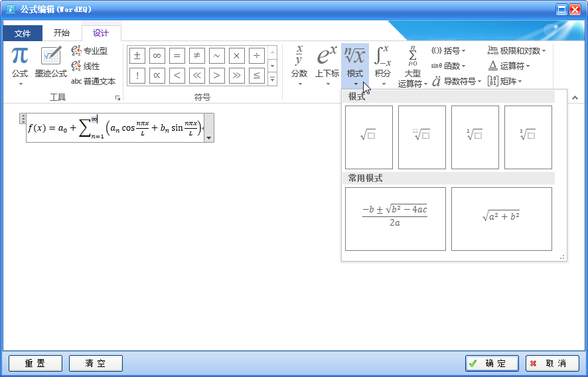Insert the factorial ! symbol
The width and height of the screenshot is (588, 377).
click(137, 76)
